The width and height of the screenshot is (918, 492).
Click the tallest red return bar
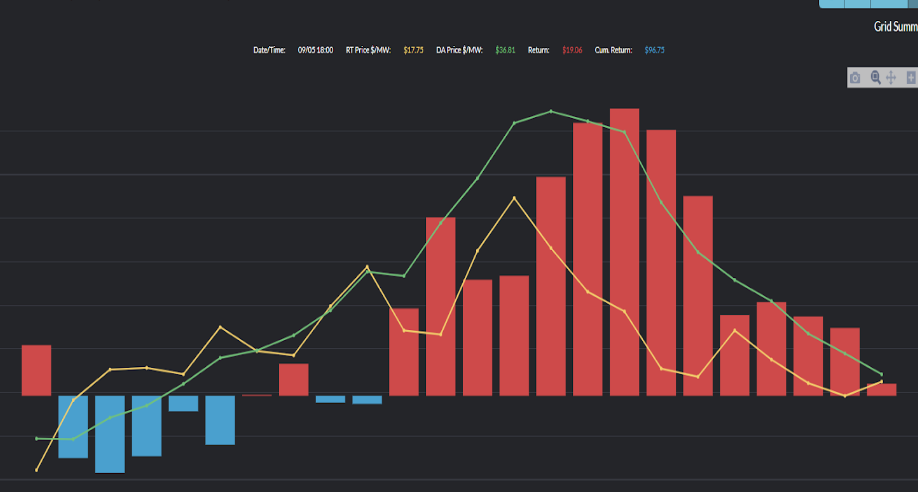[x=624, y=250]
